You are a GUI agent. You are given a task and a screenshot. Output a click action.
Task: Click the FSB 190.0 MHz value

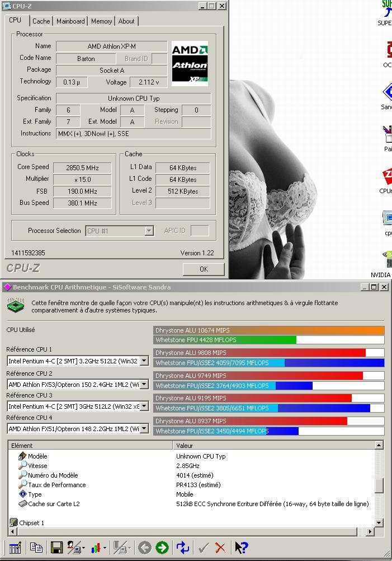pos(82,191)
